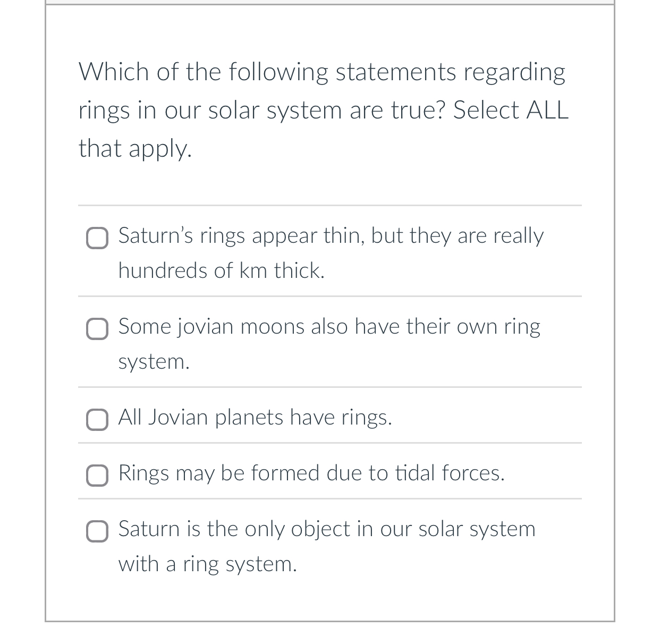The image size is (660, 644).
Task: Click the 'All Jovian planets have rings.' label text
Action: (255, 417)
